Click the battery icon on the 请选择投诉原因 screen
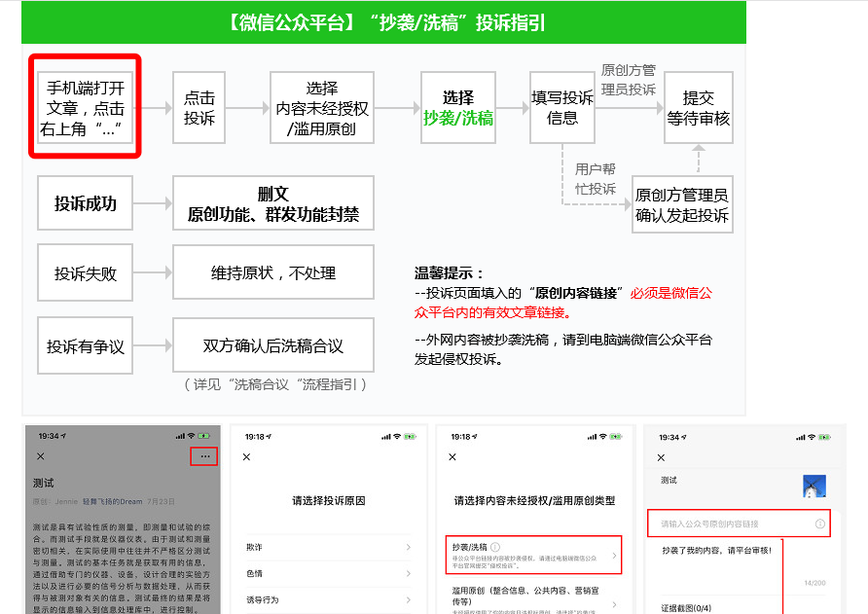The image size is (868, 614). (x=410, y=437)
